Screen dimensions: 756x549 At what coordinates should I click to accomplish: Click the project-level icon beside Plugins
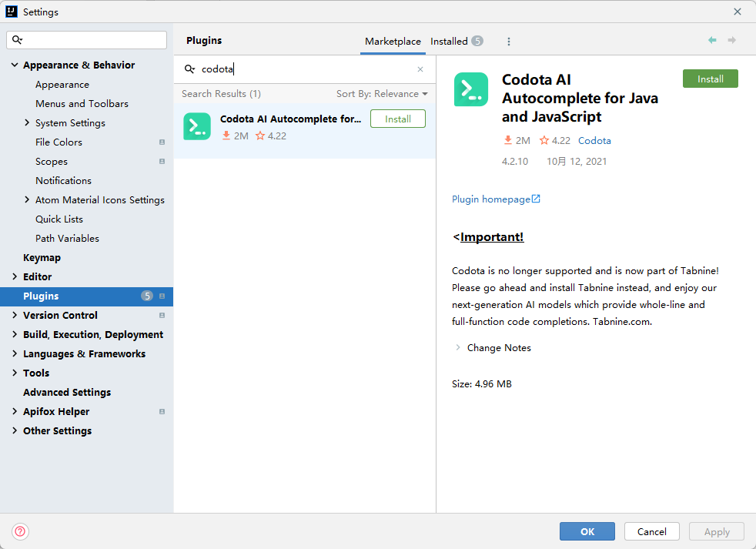click(x=162, y=296)
